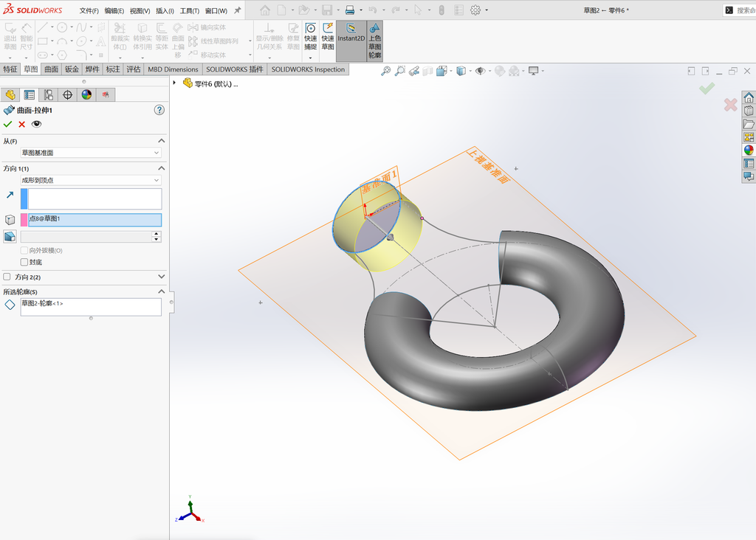Toggle the detailed preview eye icon
This screenshot has height=540, width=756.
(36, 124)
